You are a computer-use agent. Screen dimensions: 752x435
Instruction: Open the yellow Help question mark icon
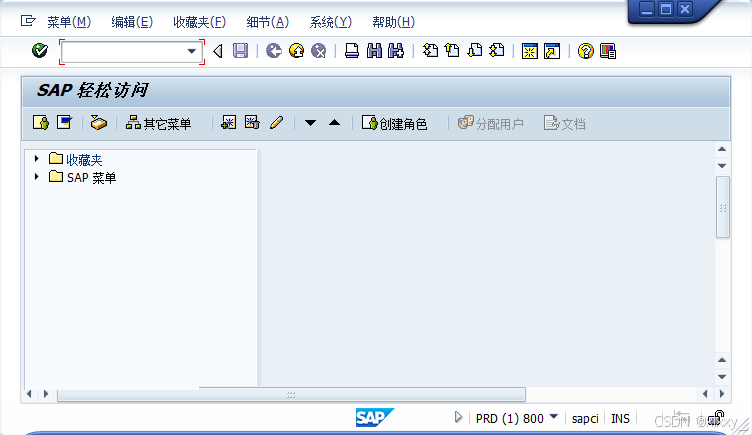point(586,51)
